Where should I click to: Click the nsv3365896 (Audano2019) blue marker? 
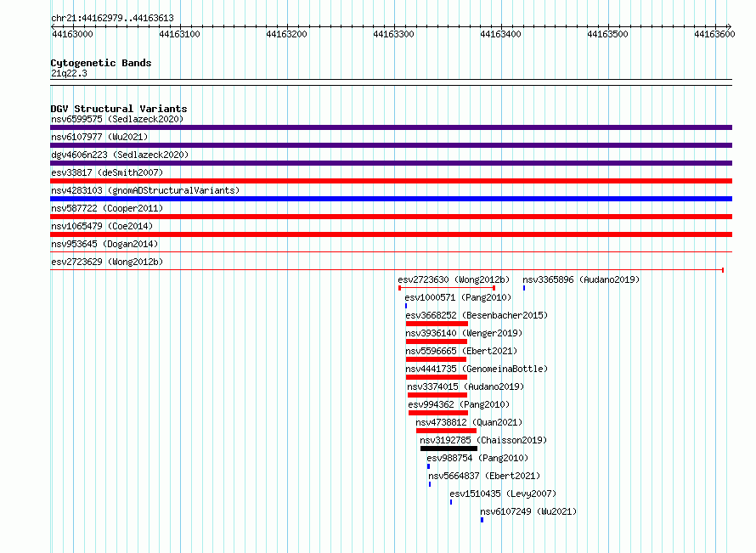click(524, 288)
